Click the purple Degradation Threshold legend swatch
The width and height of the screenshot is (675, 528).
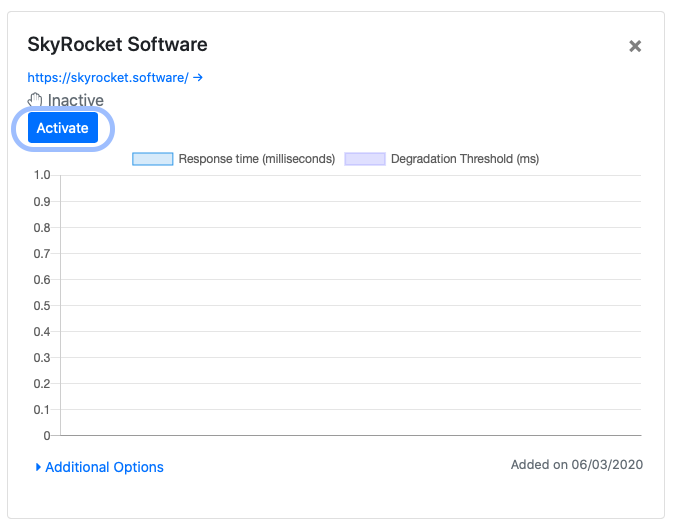pyautogui.click(x=365, y=159)
